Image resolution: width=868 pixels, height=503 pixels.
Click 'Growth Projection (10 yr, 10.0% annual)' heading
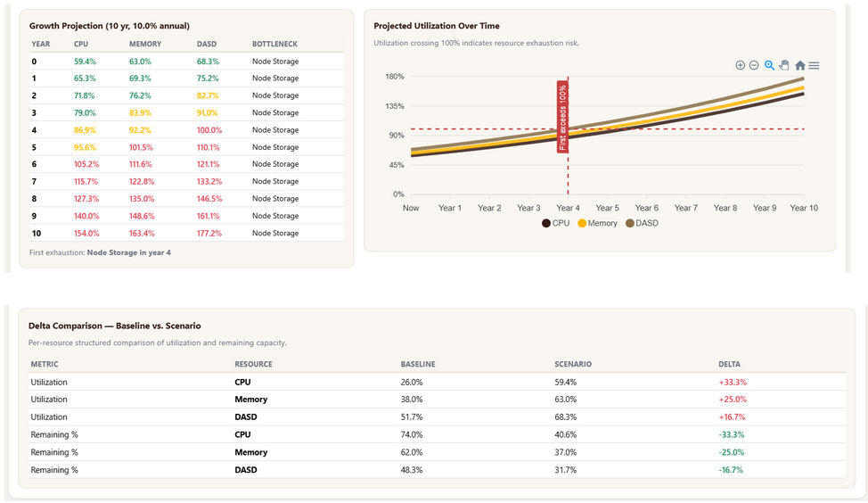coord(109,26)
